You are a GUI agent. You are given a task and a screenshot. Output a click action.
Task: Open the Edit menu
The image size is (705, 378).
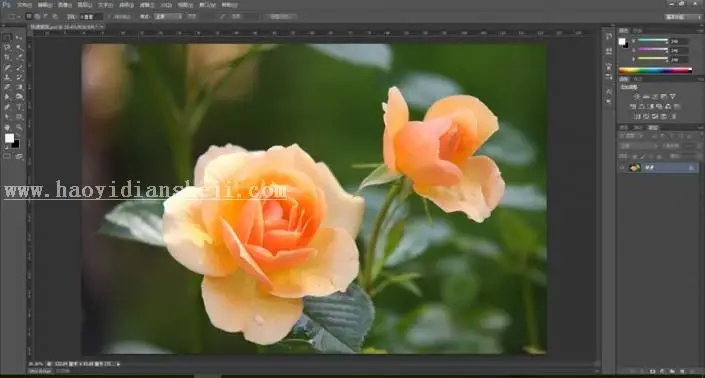(45, 5)
